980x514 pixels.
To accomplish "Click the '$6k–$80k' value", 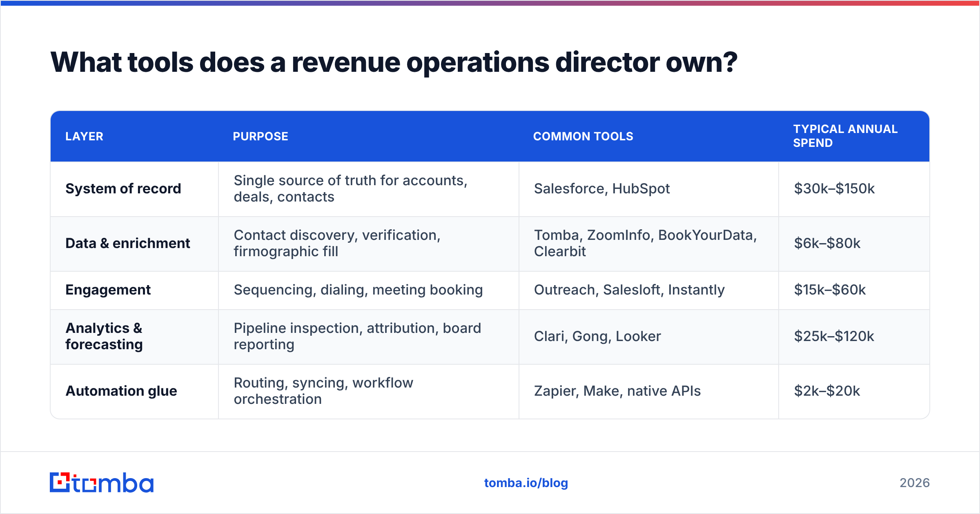I will coord(827,243).
